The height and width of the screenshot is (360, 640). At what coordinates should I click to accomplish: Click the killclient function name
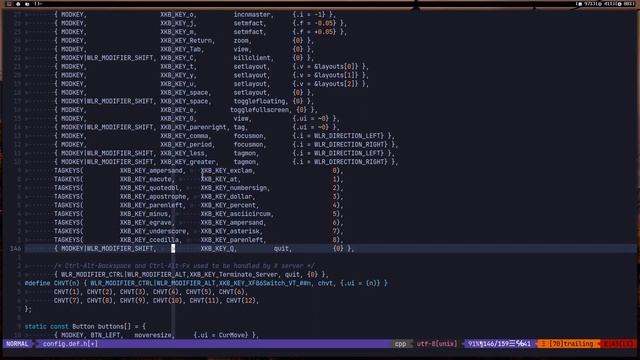tap(252, 58)
